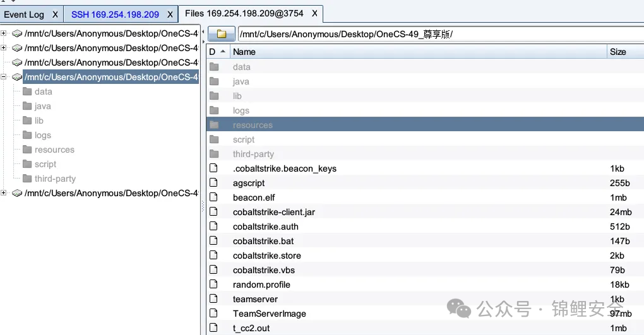The height and width of the screenshot is (335, 644).
Task: Click the sort arrow in the D column
Action: (223, 52)
